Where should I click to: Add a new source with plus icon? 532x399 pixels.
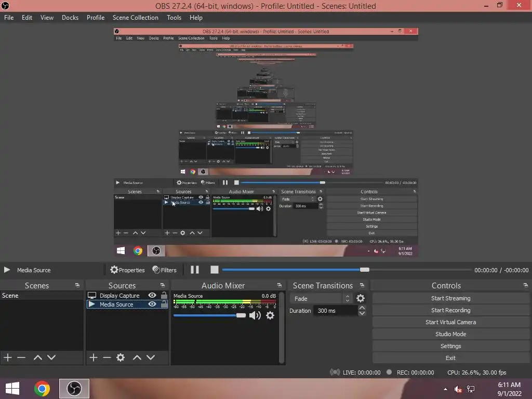pyautogui.click(x=94, y=357)
